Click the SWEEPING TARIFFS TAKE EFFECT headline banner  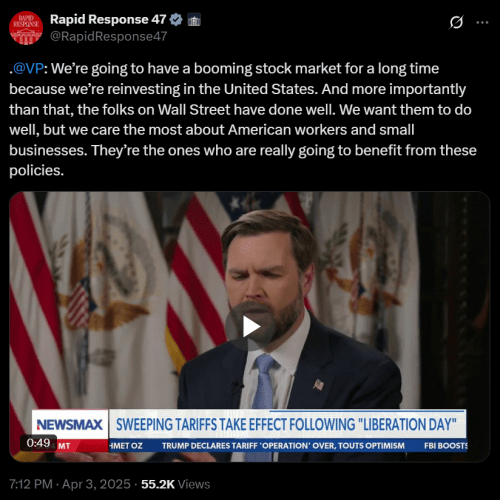coord(287,424)
